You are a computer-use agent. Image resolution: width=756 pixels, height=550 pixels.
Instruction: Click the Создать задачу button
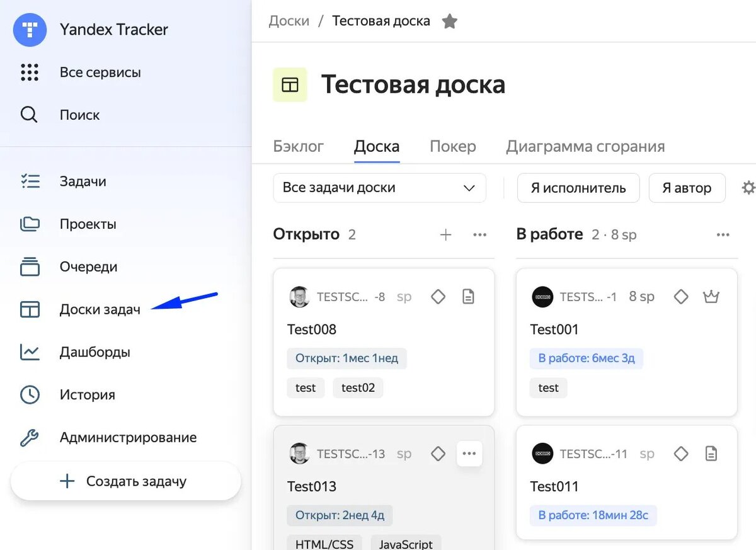coord(126,481)
